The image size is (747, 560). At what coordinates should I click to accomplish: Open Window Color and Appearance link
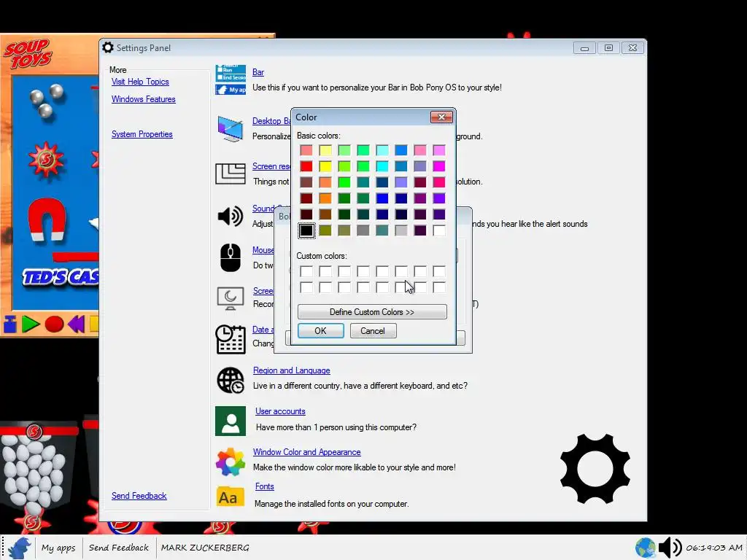307,452
